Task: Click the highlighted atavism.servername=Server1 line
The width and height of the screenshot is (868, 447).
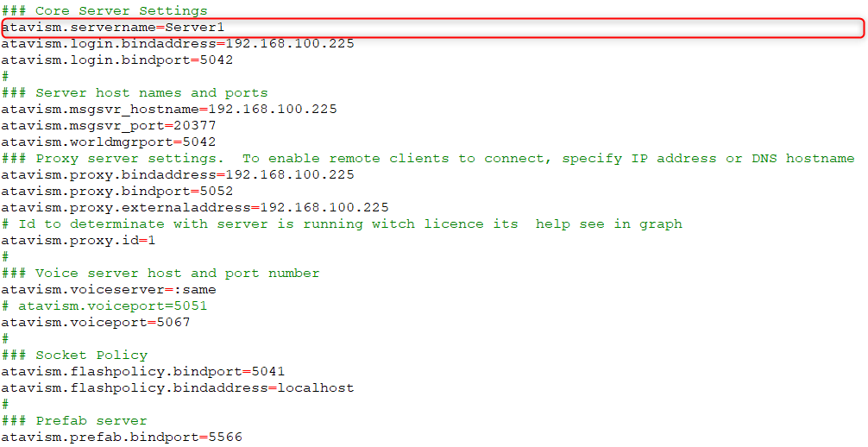Action: coord(112,28)
